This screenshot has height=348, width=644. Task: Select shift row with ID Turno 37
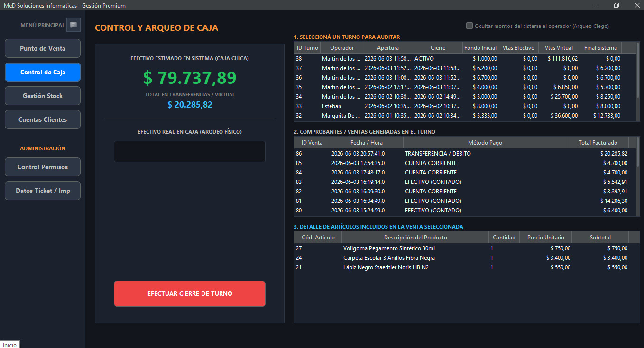coord(465,68)
